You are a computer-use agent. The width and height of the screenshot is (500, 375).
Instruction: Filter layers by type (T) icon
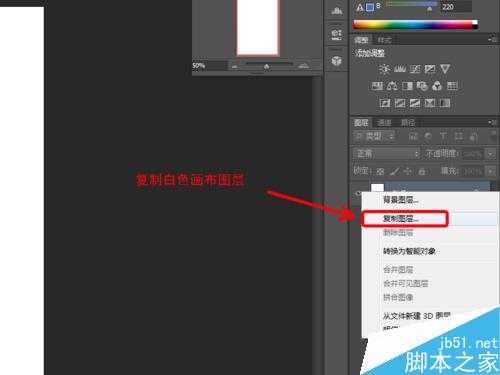click(x=443, y=136)
